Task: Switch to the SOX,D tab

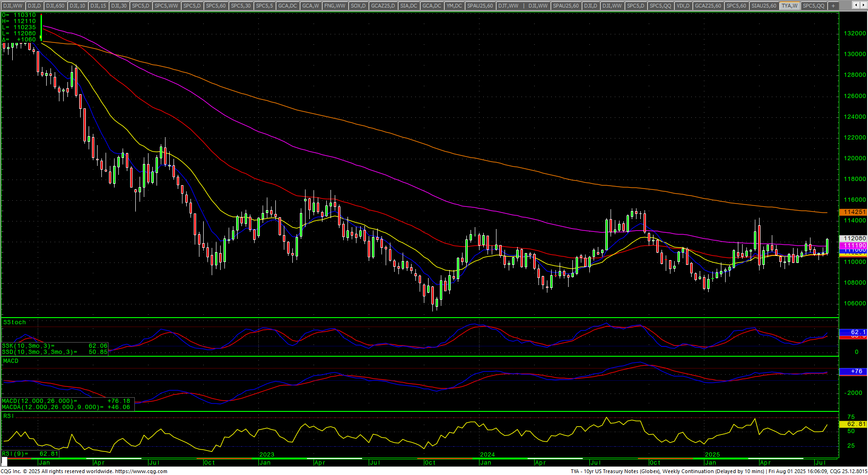Action: tap(358, 6)
